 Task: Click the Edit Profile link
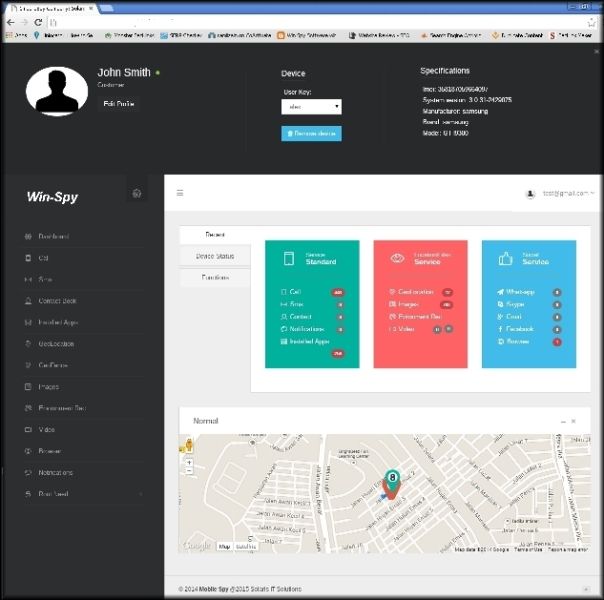(x=119, y=104)
